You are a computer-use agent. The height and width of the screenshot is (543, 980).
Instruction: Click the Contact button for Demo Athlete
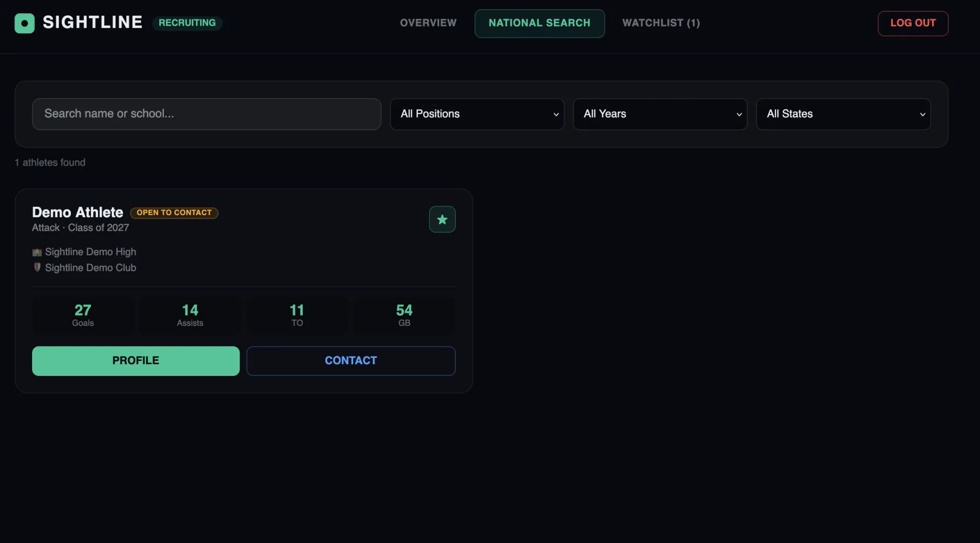351,361
